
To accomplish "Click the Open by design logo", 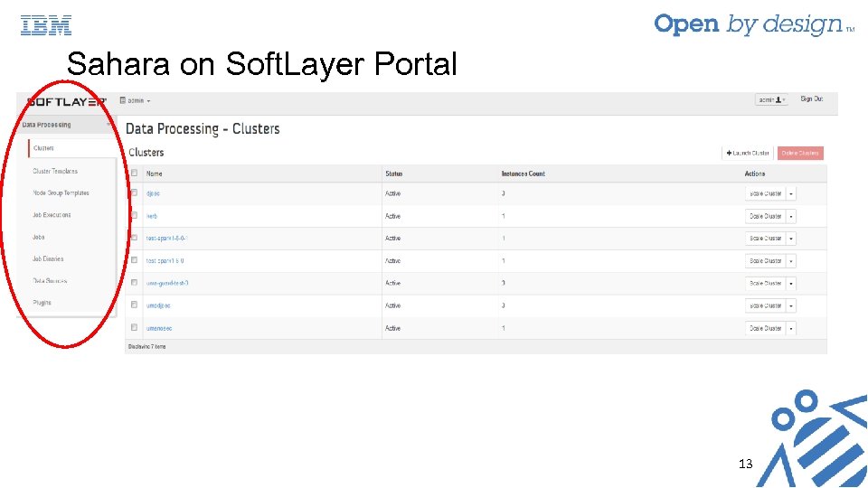I will pos(753,24).
